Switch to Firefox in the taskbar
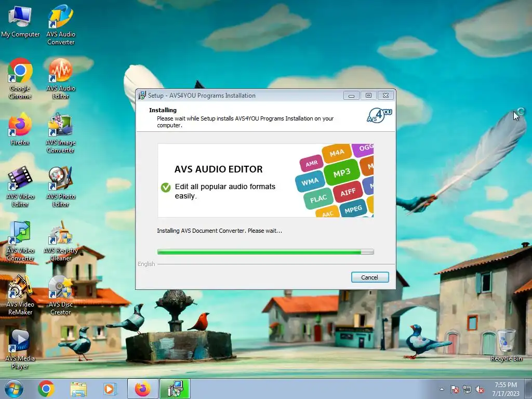Screen dimensions: 532x399 (143, 389)
